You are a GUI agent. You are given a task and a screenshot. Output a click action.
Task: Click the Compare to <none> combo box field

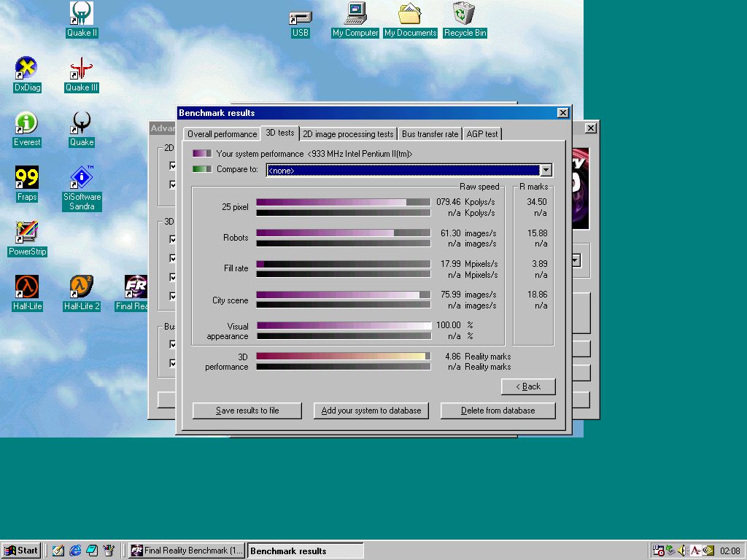click(x=403, y=170)
